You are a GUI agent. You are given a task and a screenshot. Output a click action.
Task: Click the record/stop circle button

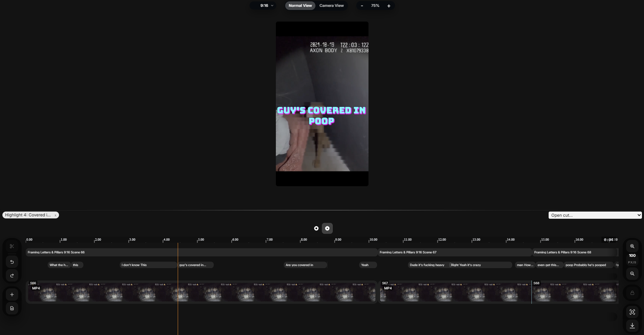click(316, 228)
